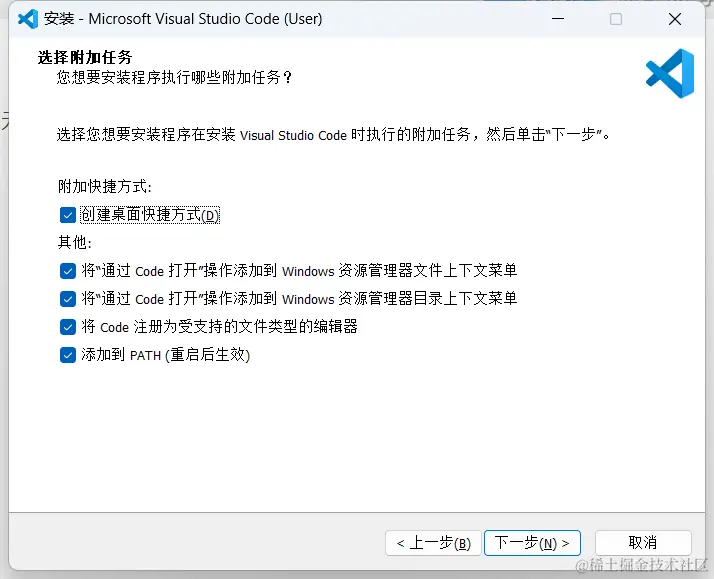Viewport: 714px width, 579px height.
Task: Click the 附加快捷方式: group label
Action: (x=105, y=187)
